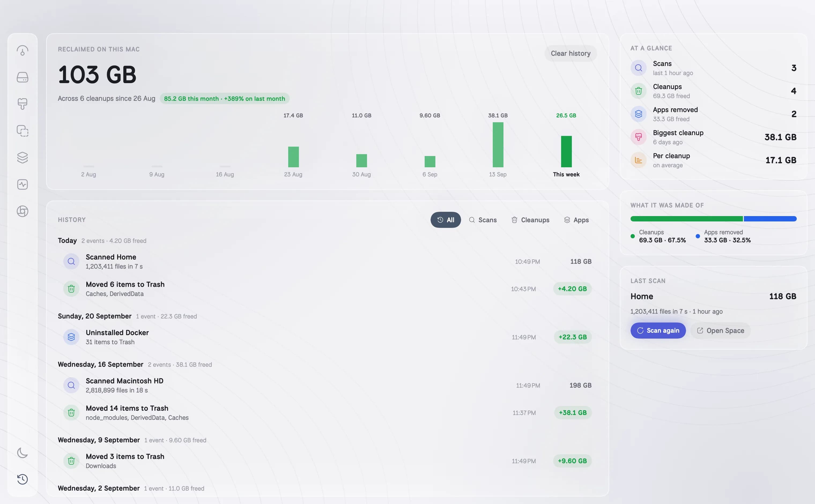Open the disk drive icon in sidebar
Image resolution: width=815 pixels, height=504 pixels.
click(22, 77)
